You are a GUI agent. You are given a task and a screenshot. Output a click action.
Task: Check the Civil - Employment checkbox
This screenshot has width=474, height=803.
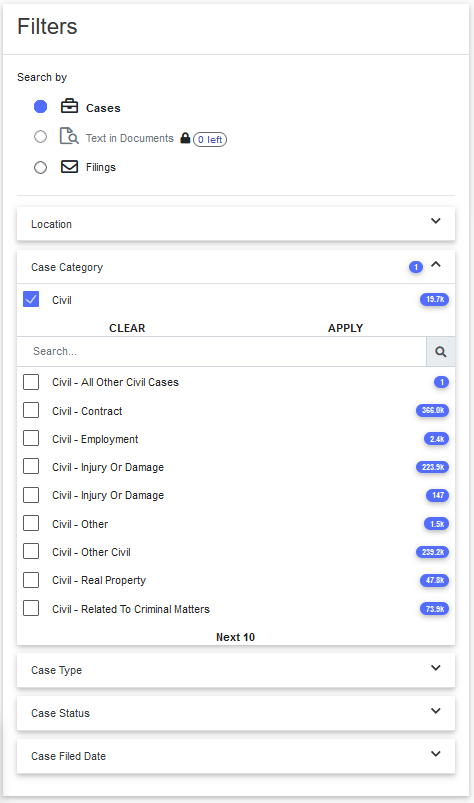coord(31,438)
